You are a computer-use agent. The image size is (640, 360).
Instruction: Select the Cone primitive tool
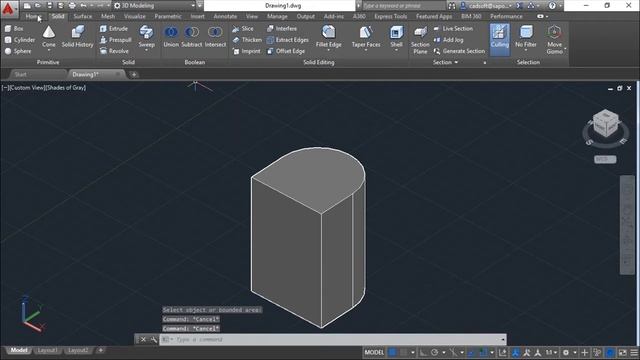tap(49, 37)
